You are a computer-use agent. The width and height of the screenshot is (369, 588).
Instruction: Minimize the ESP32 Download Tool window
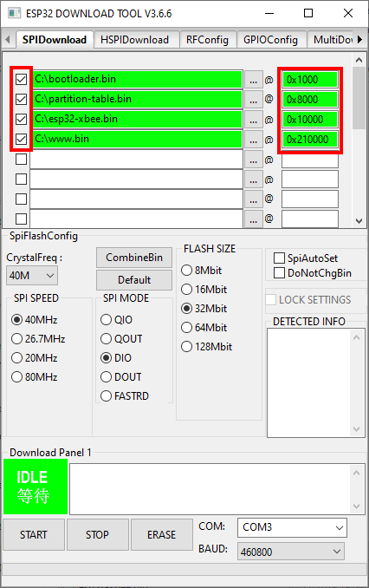tap(269, 13)
